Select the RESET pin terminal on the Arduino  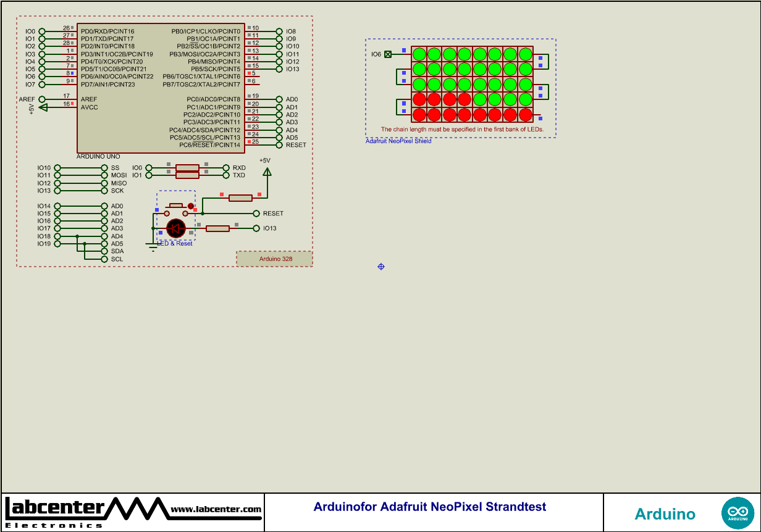coord(256,213)
